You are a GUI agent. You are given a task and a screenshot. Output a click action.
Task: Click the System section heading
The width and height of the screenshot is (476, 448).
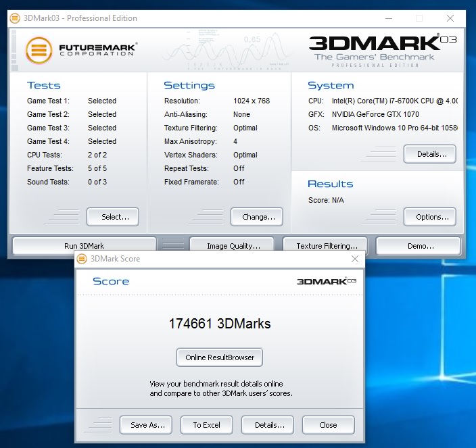click(x=331, y=85)
